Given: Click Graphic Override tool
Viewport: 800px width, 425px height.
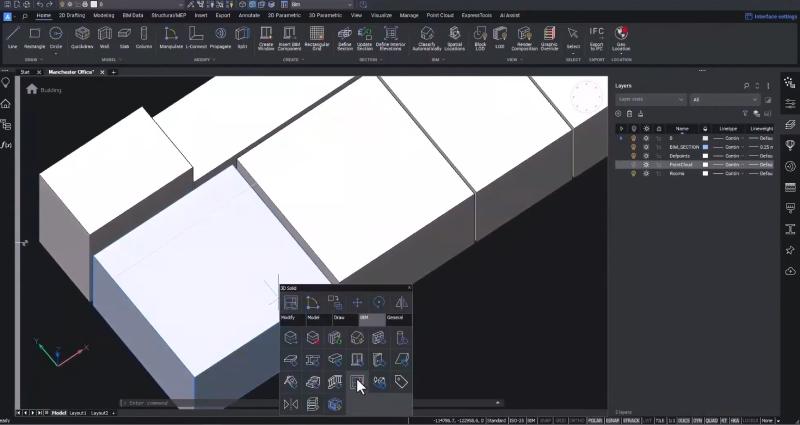Looking at the screenshot, I should coord(549,39).
